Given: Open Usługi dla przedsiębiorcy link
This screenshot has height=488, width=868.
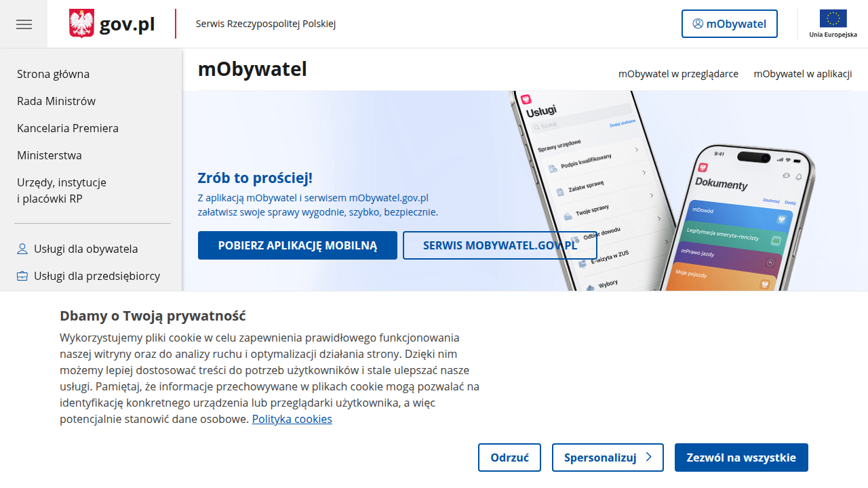Looking at the screenshot, I should [x=97, y=276].
